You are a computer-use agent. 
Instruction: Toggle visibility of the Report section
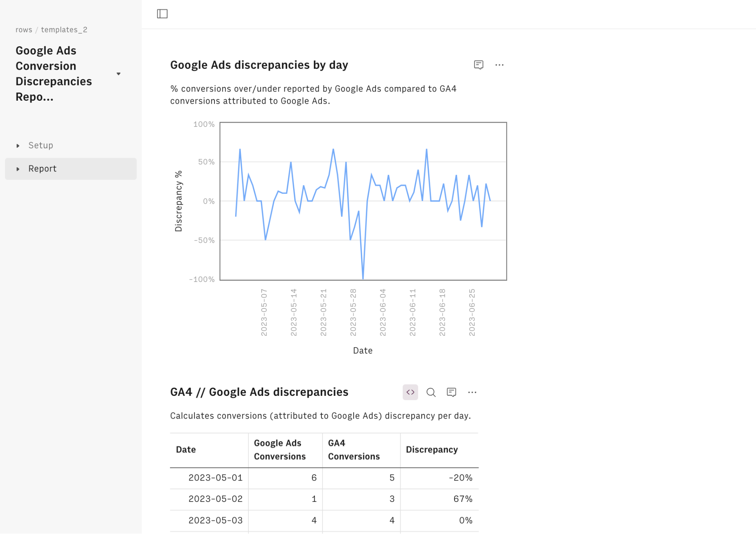18,169
